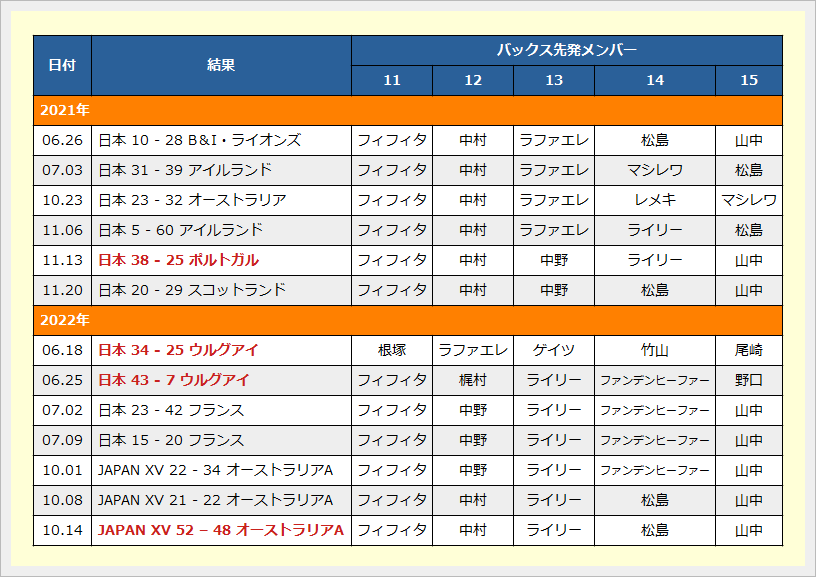Click the 野口 player cell

point(748,380)
